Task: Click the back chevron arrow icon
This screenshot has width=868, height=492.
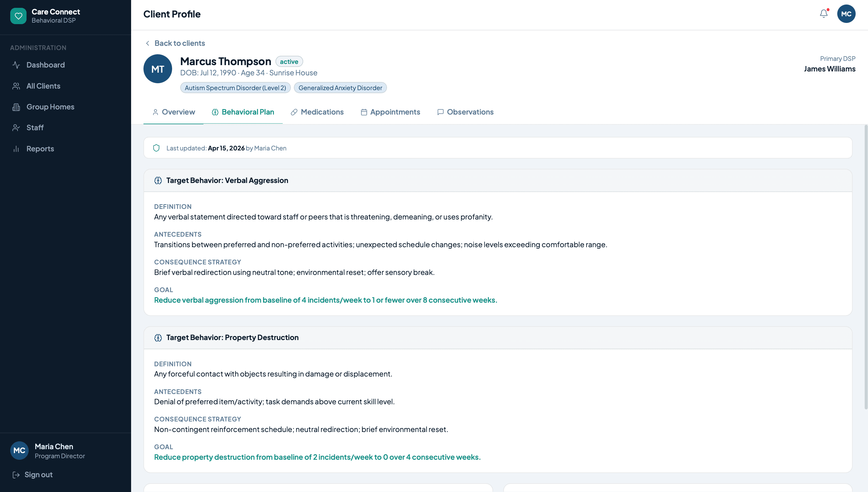Action: (148, 43)
